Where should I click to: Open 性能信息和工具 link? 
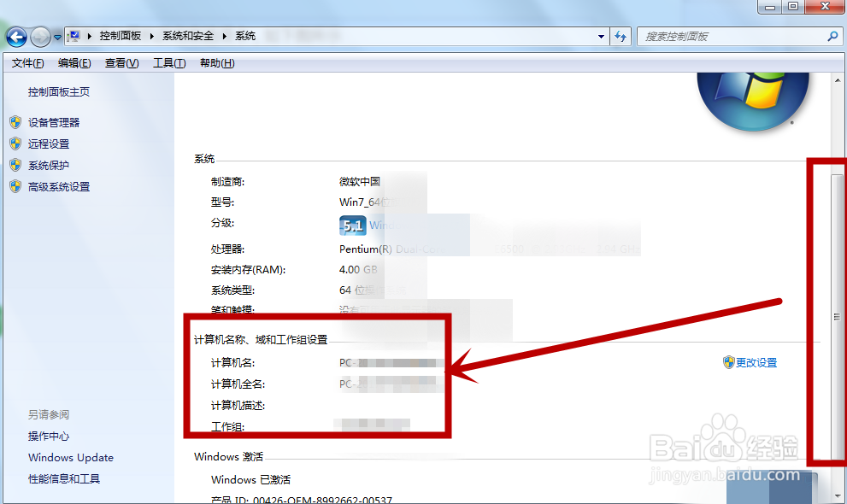[x=64, y=478]
